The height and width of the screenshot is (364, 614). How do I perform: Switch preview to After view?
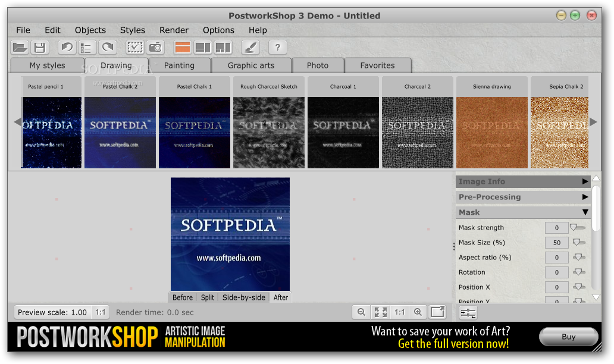click(x=281, y=297)
